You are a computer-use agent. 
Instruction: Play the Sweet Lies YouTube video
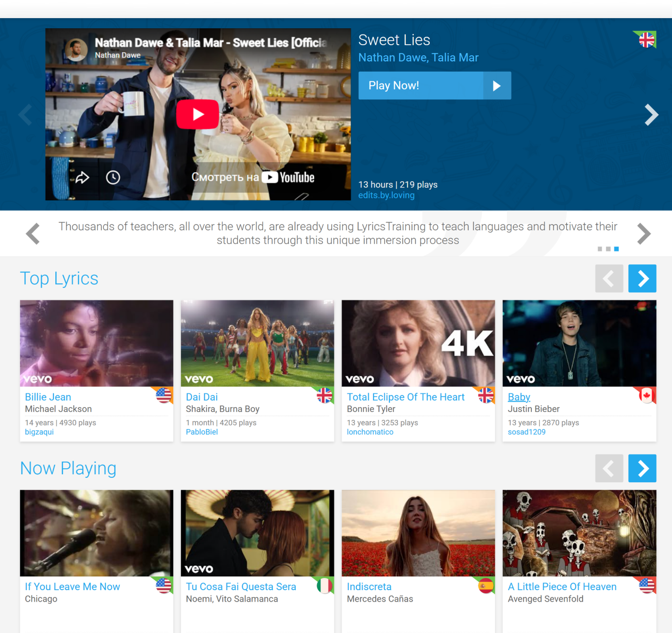coord(198,114)
